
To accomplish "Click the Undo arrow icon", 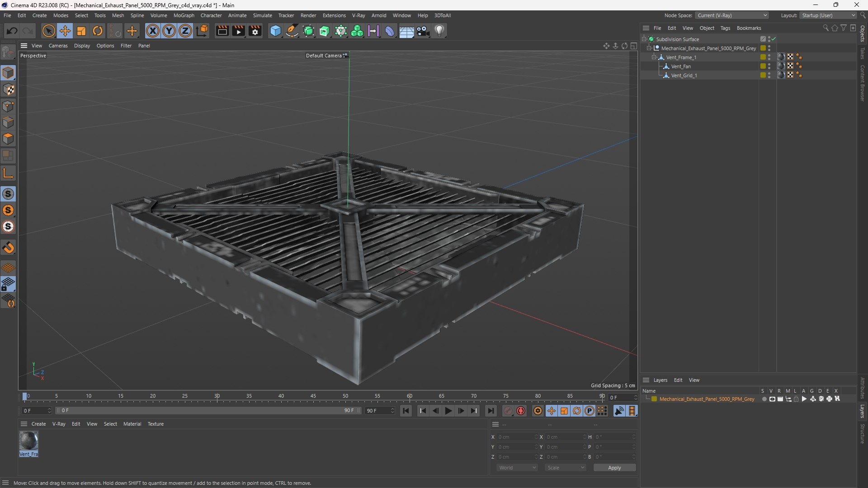I will 12,31.
